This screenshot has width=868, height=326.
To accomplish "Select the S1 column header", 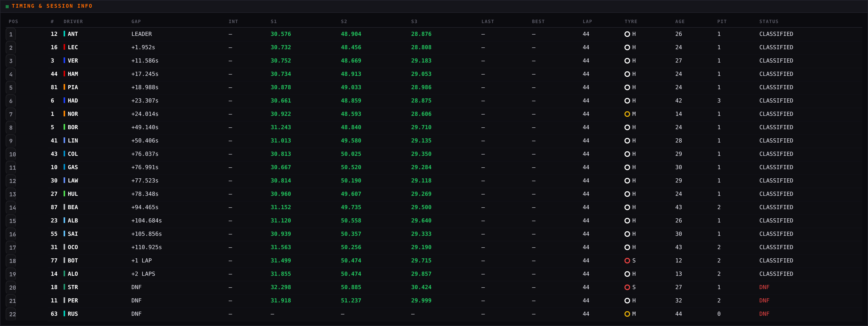I will pyautogui.click(x=274, y=22).
